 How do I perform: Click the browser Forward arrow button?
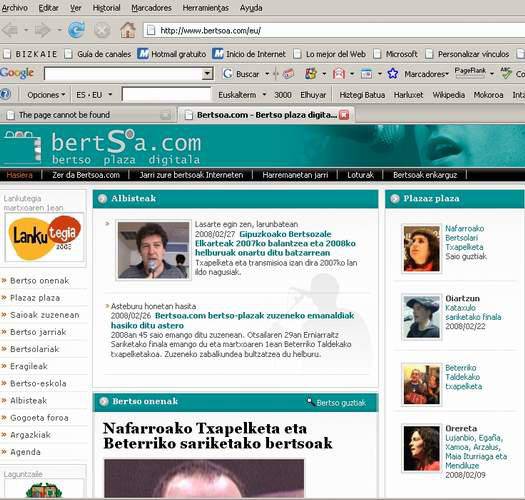42,30
